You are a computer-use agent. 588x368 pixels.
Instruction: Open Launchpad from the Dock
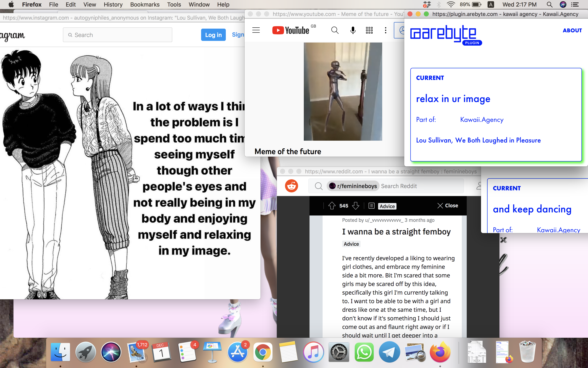tap(86, 352)
